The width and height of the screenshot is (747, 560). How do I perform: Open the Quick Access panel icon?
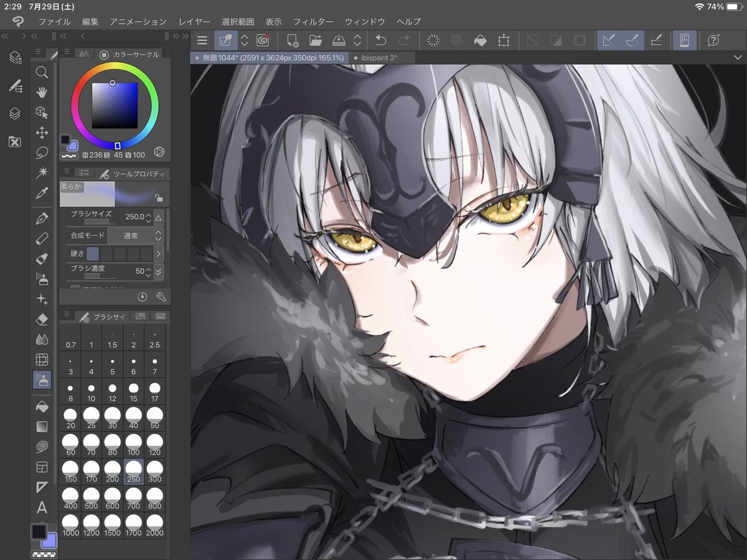coord(15,58)
